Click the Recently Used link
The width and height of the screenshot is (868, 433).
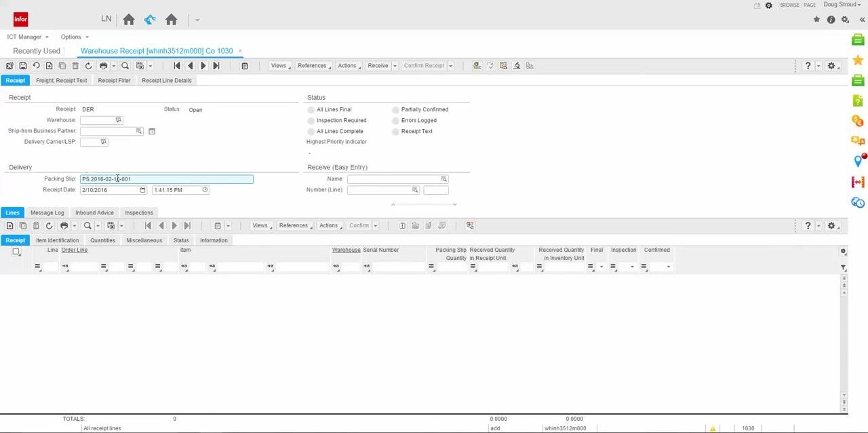pos(37,51)
